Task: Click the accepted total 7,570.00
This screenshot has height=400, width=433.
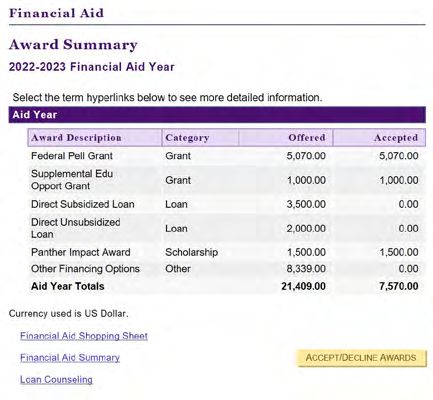Action: (x=399, y=286)
